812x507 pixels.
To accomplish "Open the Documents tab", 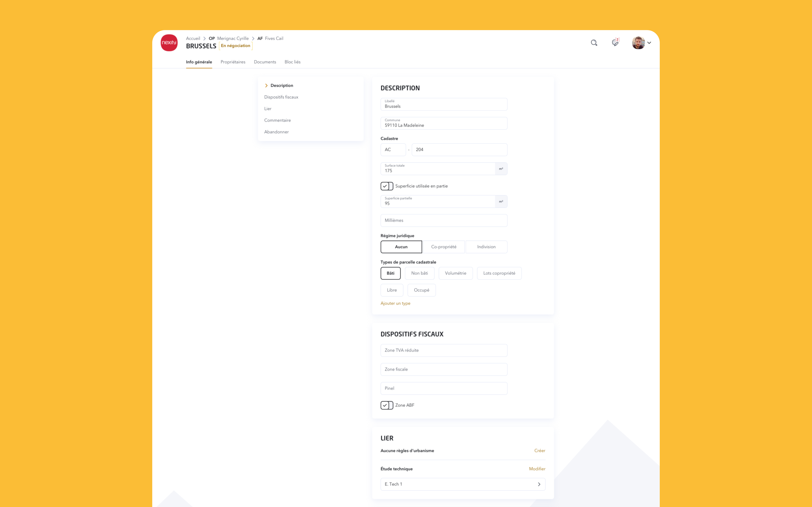I will (x=265, y=62).
